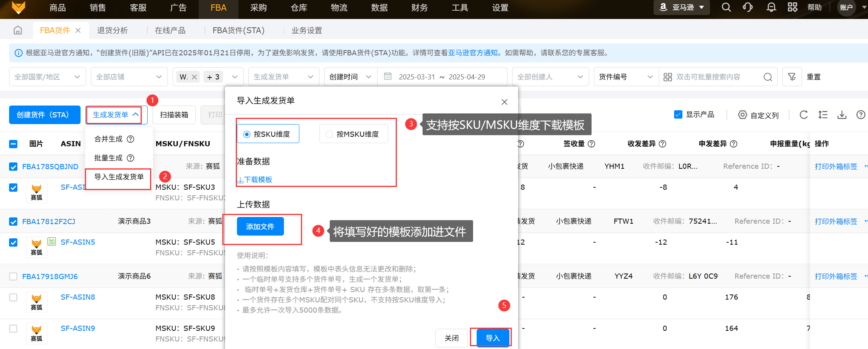Click the help icon beside 收发差异 column

663,144
